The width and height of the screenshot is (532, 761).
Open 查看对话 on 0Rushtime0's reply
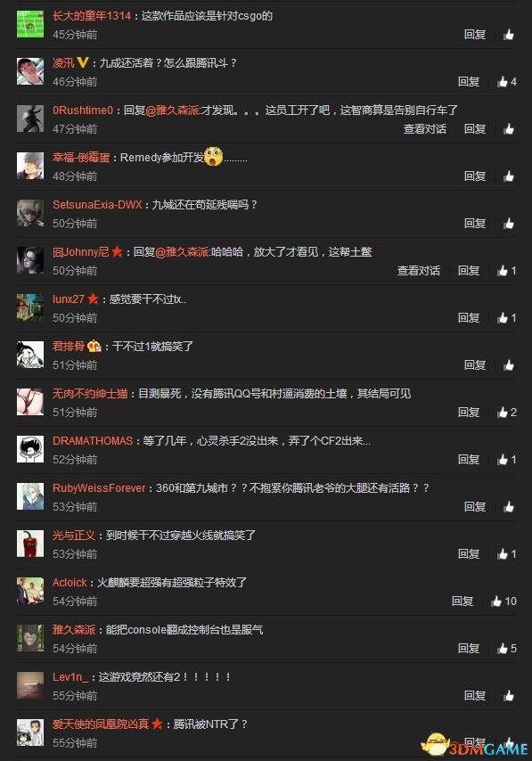pos(425,128)
